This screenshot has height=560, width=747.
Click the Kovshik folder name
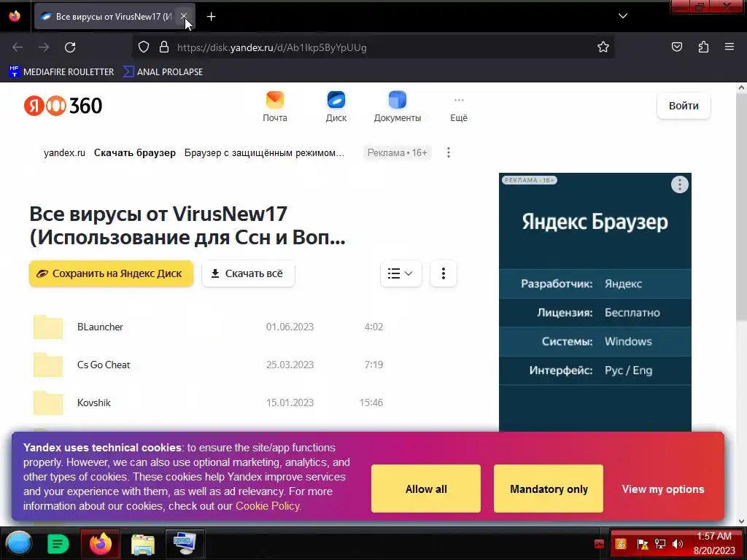pos(94,402)
